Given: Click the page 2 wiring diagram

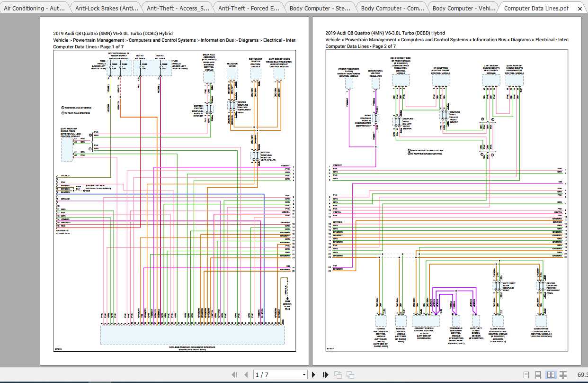Looking at the screenshot, I should (446, 201).
